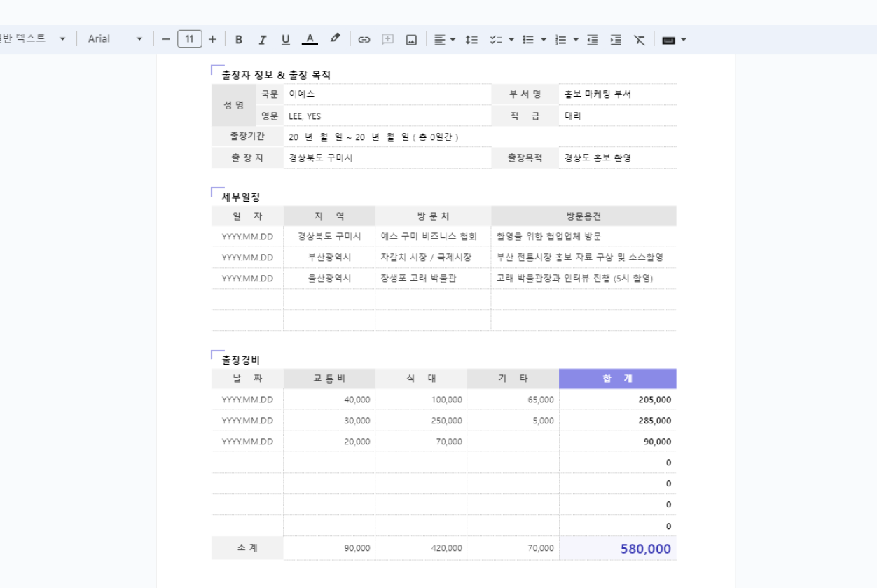Open the paragraph style dropdown
This screenshot has width=877, height=588.
click(x=33, y=39)
